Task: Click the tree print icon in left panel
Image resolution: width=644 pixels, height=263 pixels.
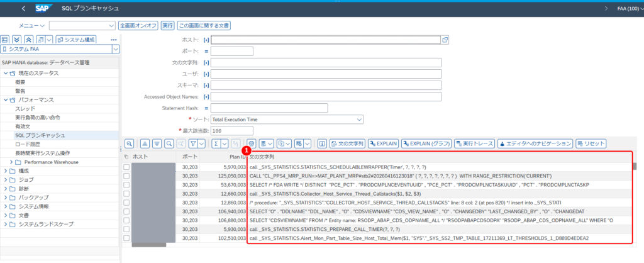Action: (x=41, y=40)
